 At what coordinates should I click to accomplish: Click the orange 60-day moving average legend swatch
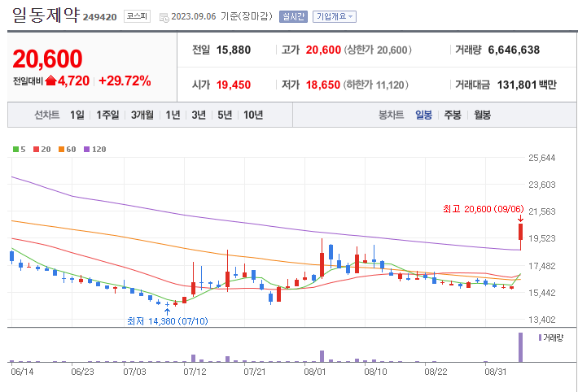coord(62,149)
